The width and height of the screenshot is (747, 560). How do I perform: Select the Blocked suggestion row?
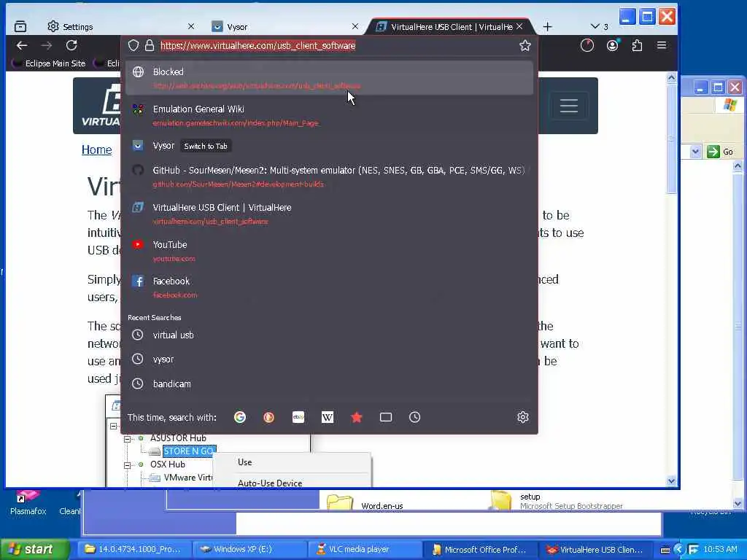(x=329, y=78)
